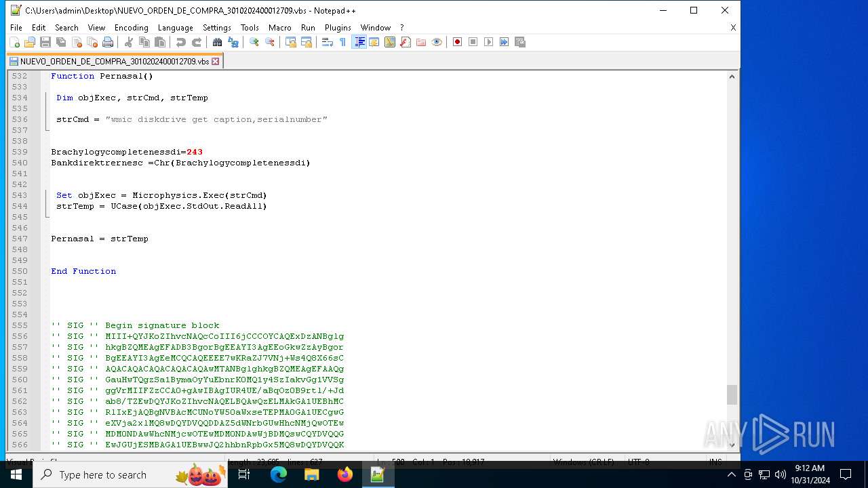Image resolution: width=868 pixels, height=488 pixels.
Task: Redo the action via toolbar arrow
Action: tap(197, 42)
